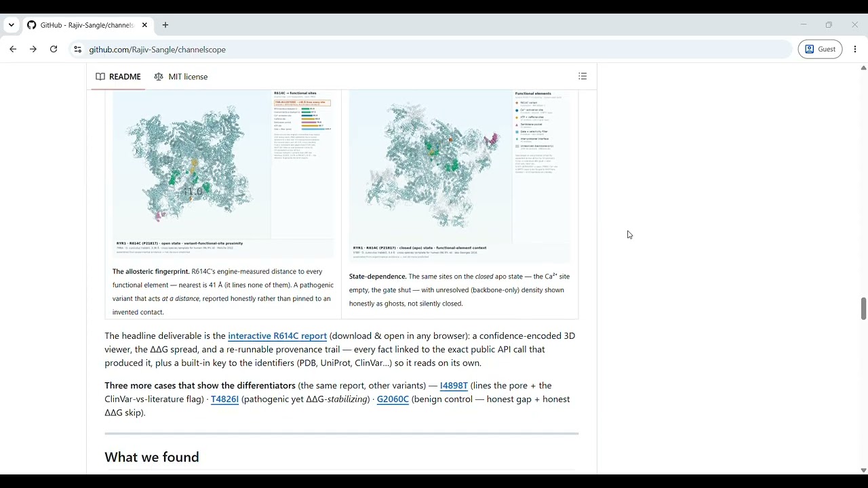The image size is (868, 488).
Task: Click the scale icon beside MIT license
Action: 159,77
